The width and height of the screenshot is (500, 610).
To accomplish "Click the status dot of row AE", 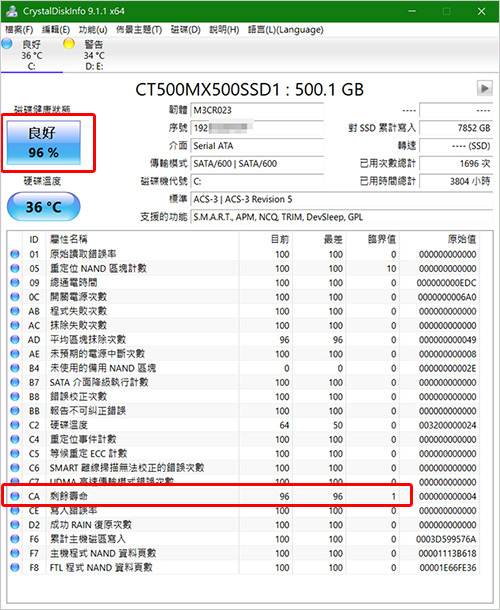I will coord(15,354).
